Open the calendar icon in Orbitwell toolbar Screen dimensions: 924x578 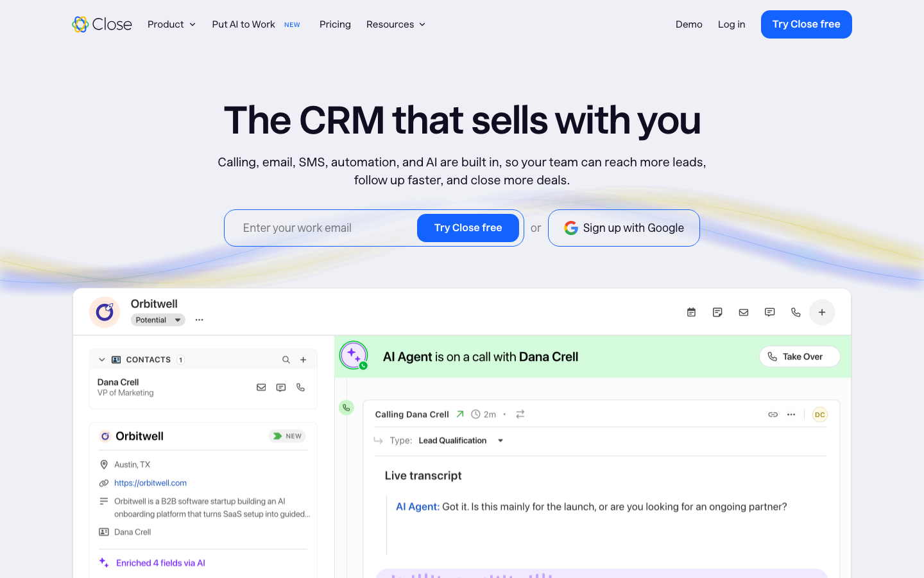(x=691, y=312)
